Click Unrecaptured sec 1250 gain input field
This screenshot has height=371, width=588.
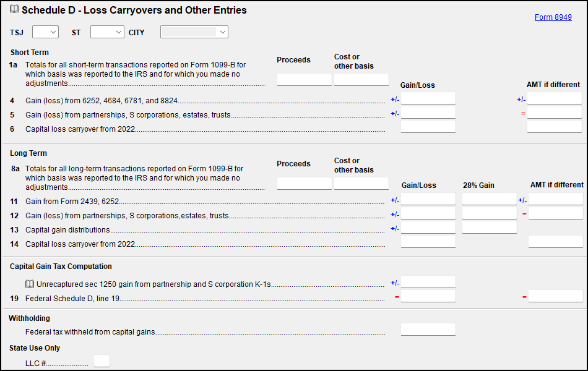click(428, 283)
